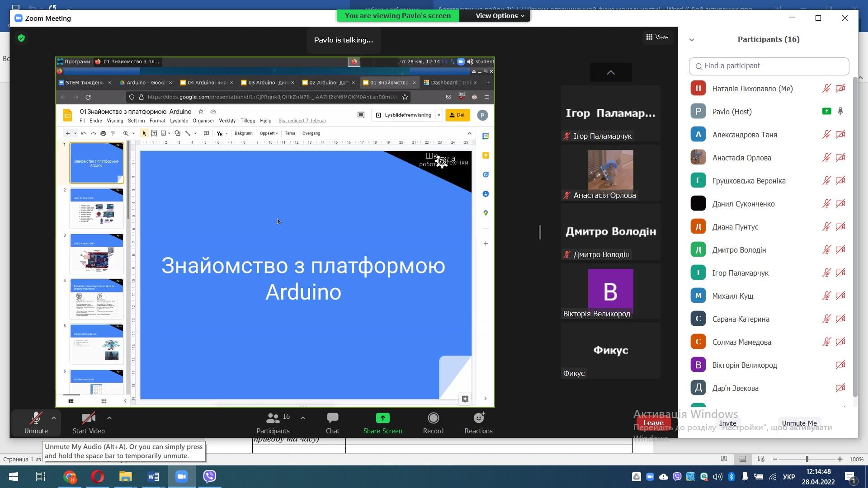The height and width of the screenshot is (488, 868).
Task: Click camera-off icon for Наталія Лихопавло
Action: [840, 89]
